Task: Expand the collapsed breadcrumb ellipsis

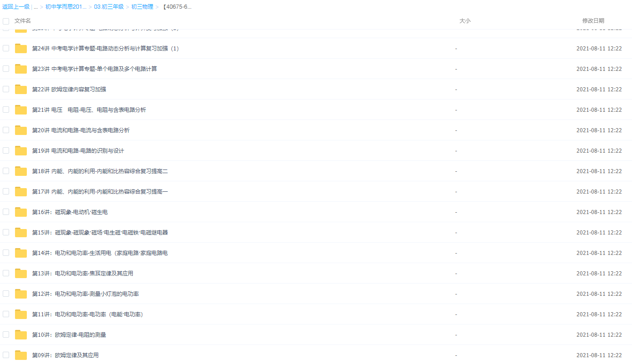Action: (35, 6)
